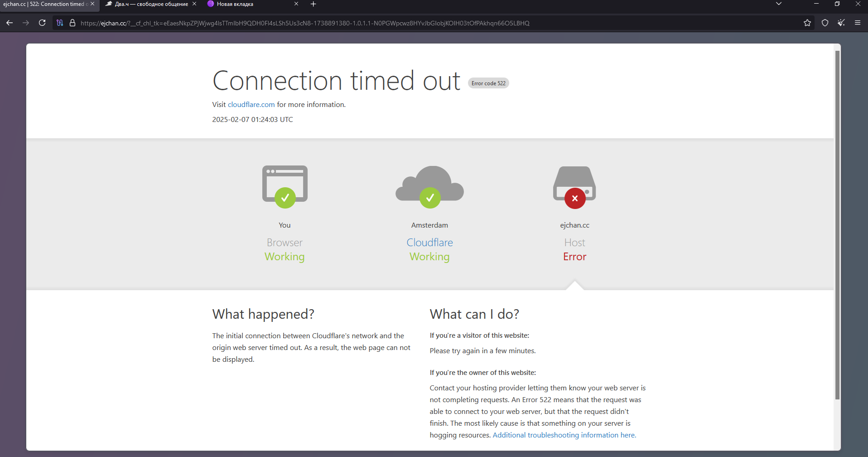This screenshot has height=457, width=868.
Task: Open the hamburger application menu
Action: [x=858, y=23]
